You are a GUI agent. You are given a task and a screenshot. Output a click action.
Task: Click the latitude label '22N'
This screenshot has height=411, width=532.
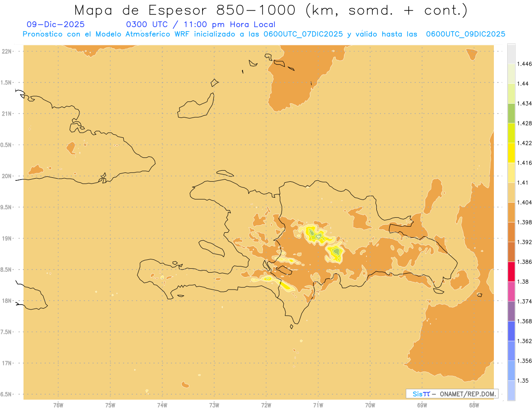[7, 51]
